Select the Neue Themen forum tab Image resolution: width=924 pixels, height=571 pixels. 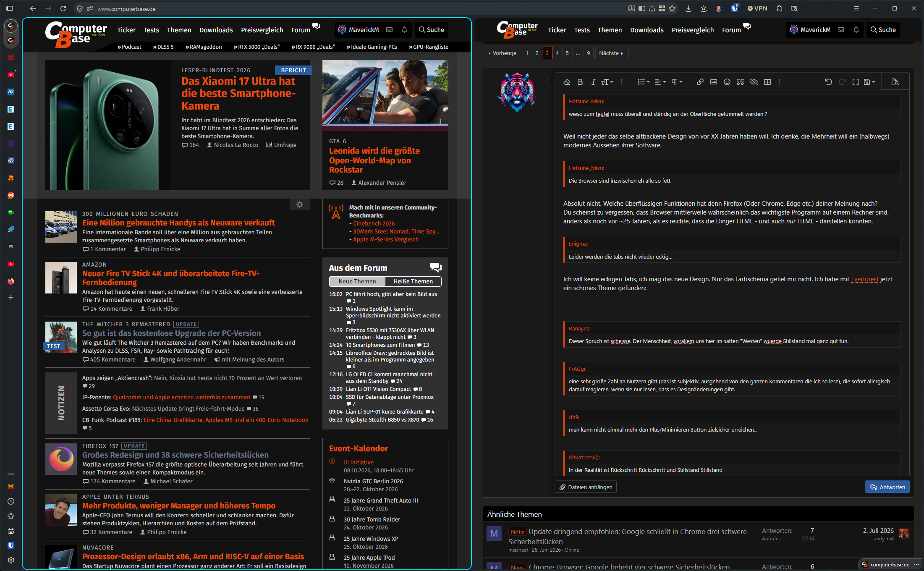coord(357,281)
